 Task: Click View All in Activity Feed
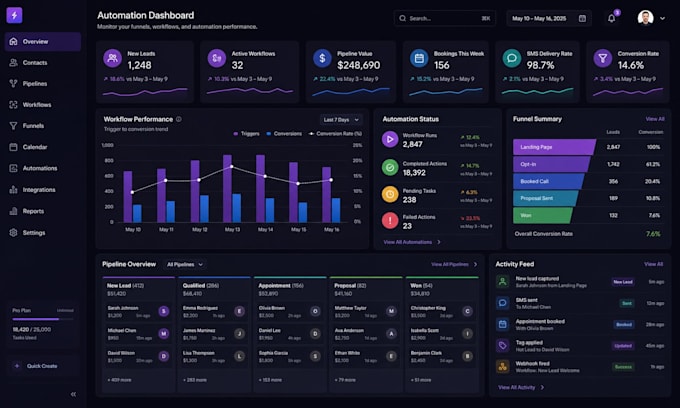point(654,264)
